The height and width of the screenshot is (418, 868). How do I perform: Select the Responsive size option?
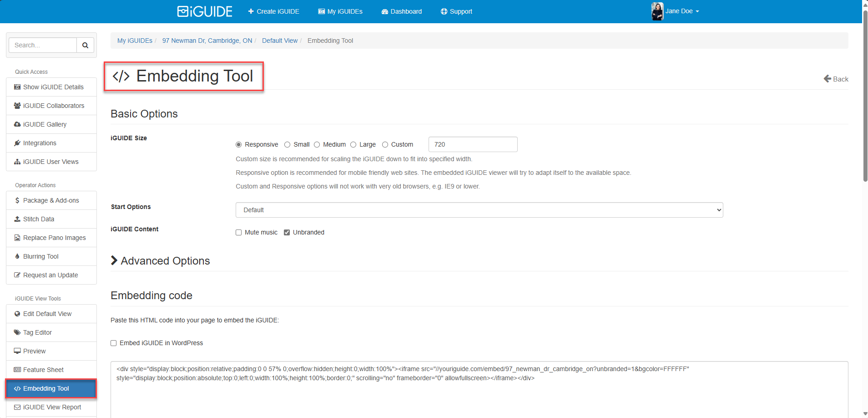(238, 144)
